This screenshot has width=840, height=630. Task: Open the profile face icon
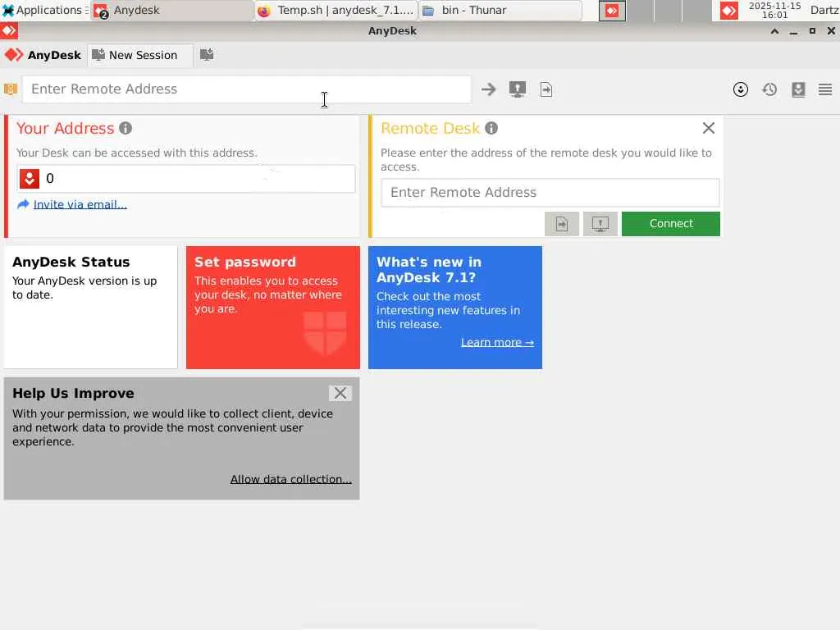[741, 89]
